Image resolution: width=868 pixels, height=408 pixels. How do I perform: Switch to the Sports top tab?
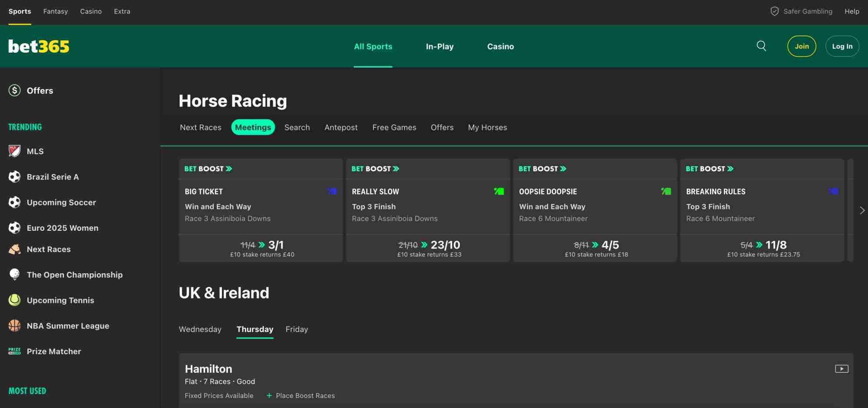click(x=20, y=11)
